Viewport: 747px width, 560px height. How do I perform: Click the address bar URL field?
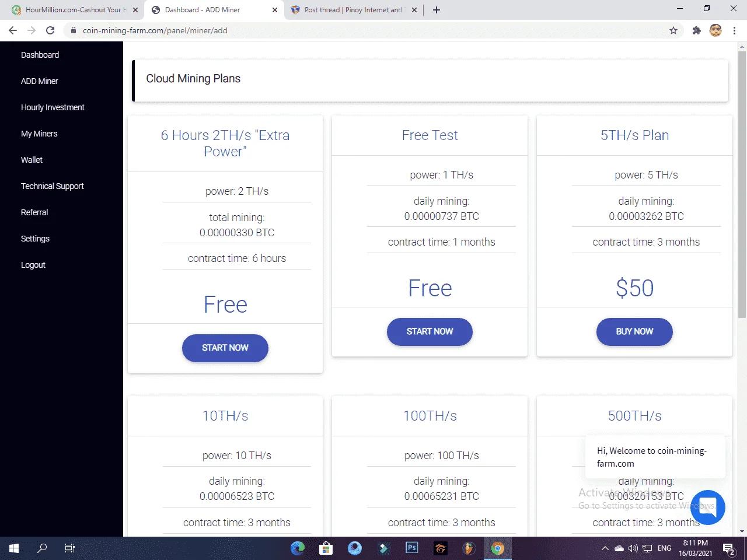[x=373, y=30]
